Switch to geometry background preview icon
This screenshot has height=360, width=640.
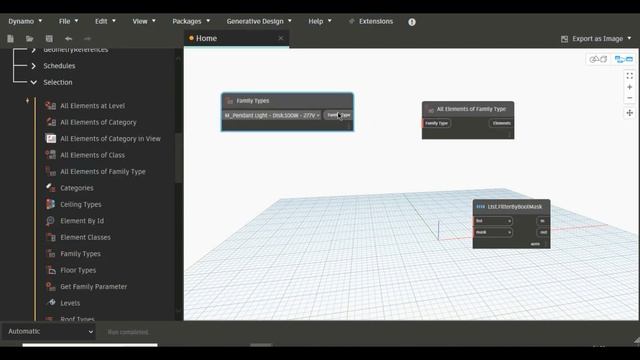[x=598, y=59]
